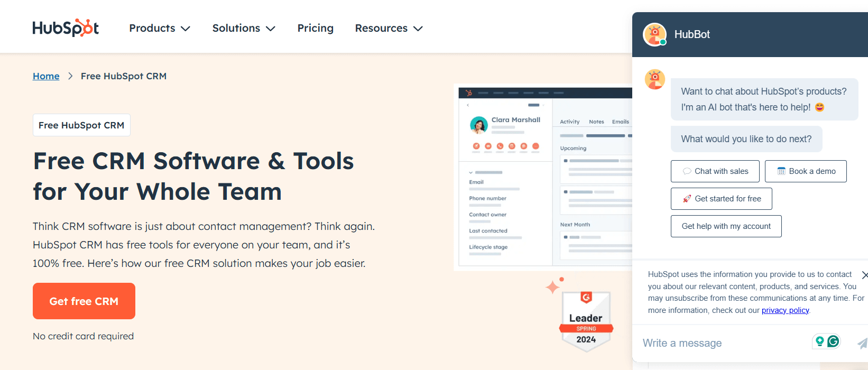Click the Notes tab in CRM preview

[596, 122]
